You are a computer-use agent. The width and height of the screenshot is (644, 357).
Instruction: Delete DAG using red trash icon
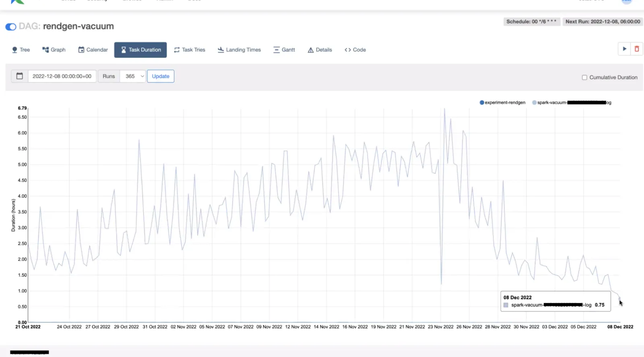637,49
